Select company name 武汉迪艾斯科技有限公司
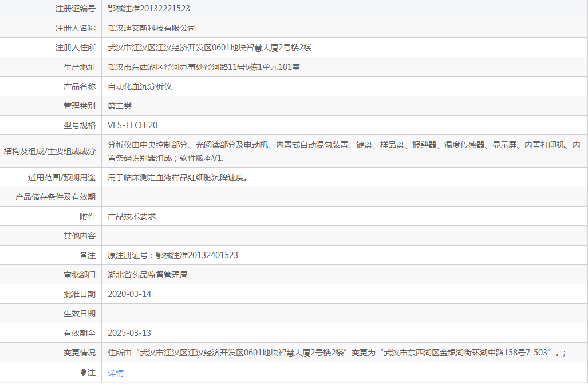Viewport: 588px width, 388px height. pyautogui.click(x=152, y=28)
